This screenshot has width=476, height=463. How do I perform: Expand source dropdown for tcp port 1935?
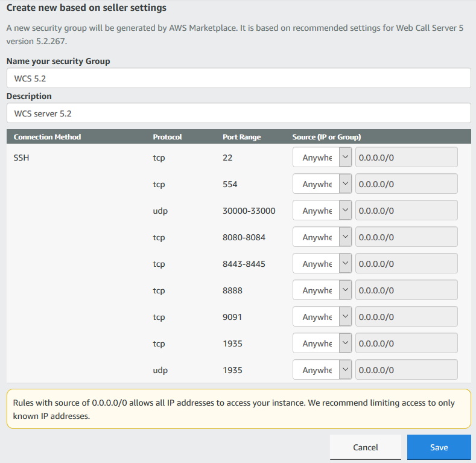click(322, 343)
